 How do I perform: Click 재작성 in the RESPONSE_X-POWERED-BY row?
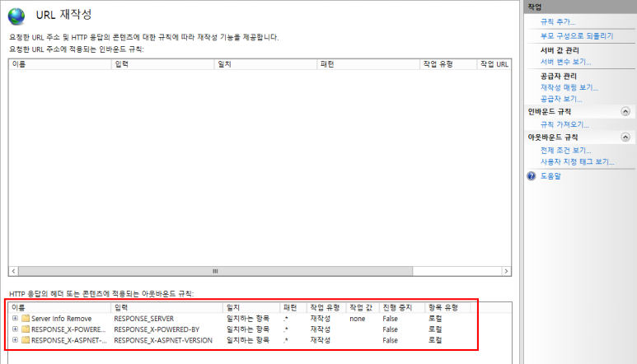[320, 329]
